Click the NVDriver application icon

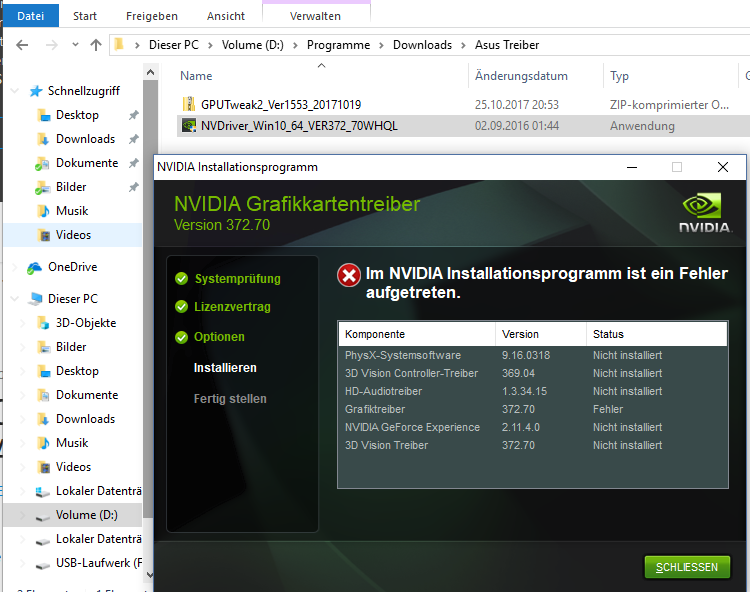pyautogui.click(x=189, y=126)
